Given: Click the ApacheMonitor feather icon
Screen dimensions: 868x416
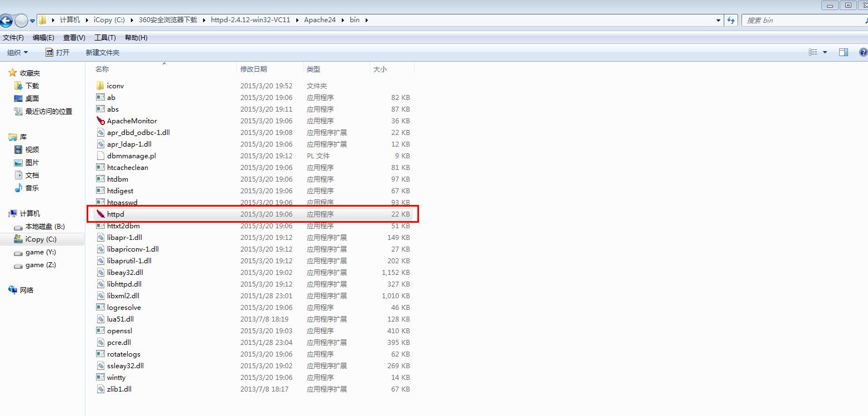Looking at the screenshot, I should [x=100, y=121].
